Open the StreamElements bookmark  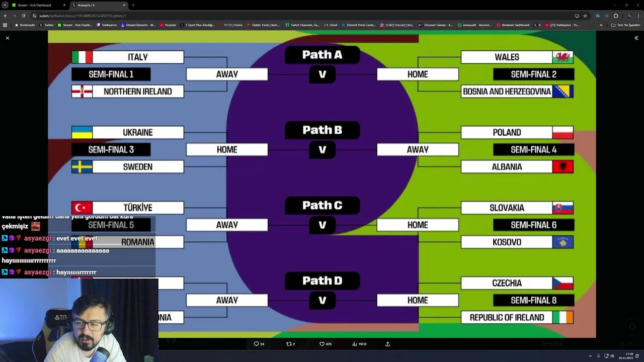tap(138, 25)
